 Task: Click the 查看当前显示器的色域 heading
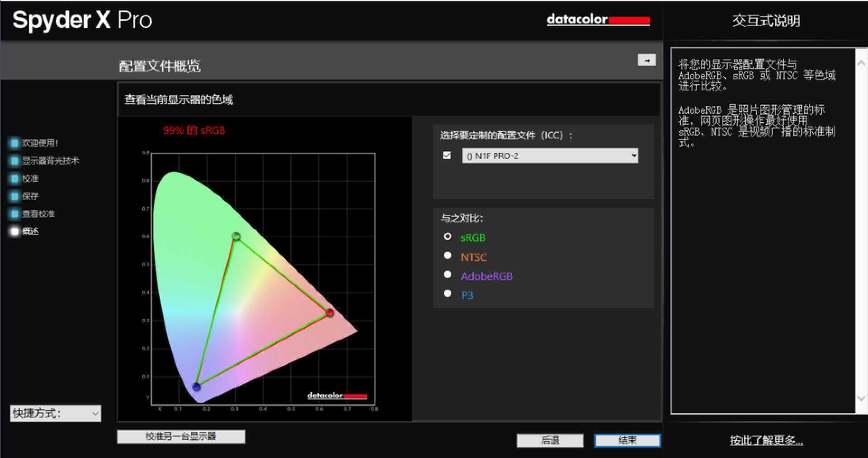(x=179, y=99)
